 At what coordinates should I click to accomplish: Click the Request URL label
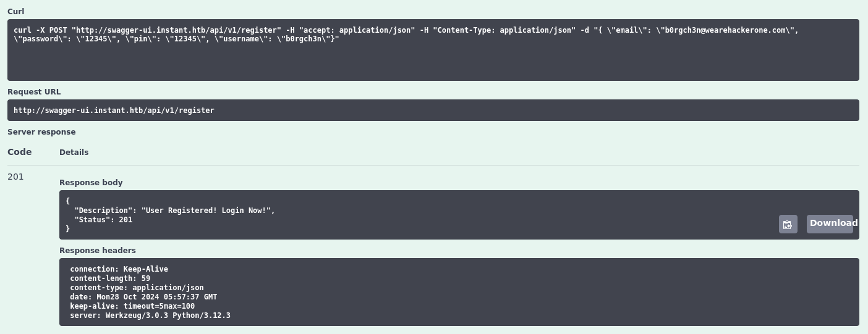coord(34,92)
